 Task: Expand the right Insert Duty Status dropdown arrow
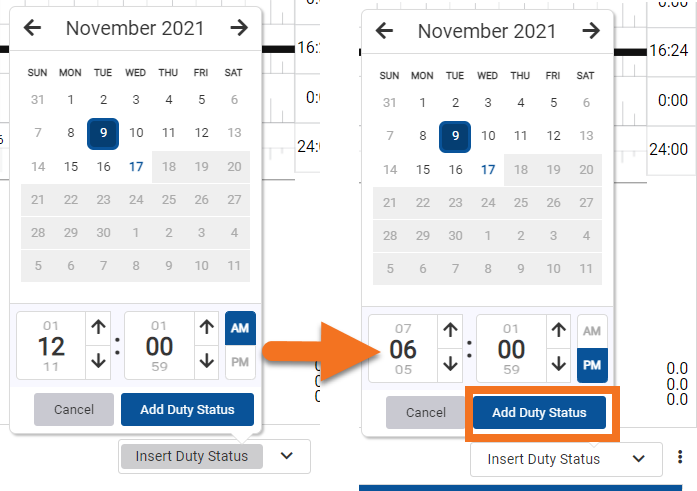[x=639, y=458]
